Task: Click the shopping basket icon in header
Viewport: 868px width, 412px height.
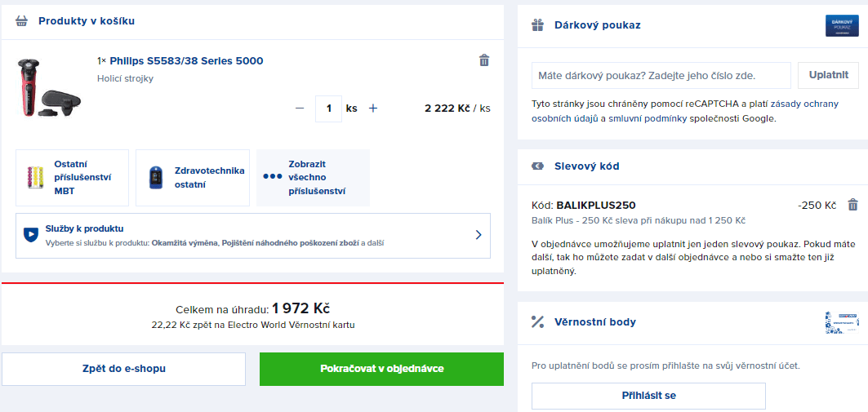Action: (x=21, y=21)
